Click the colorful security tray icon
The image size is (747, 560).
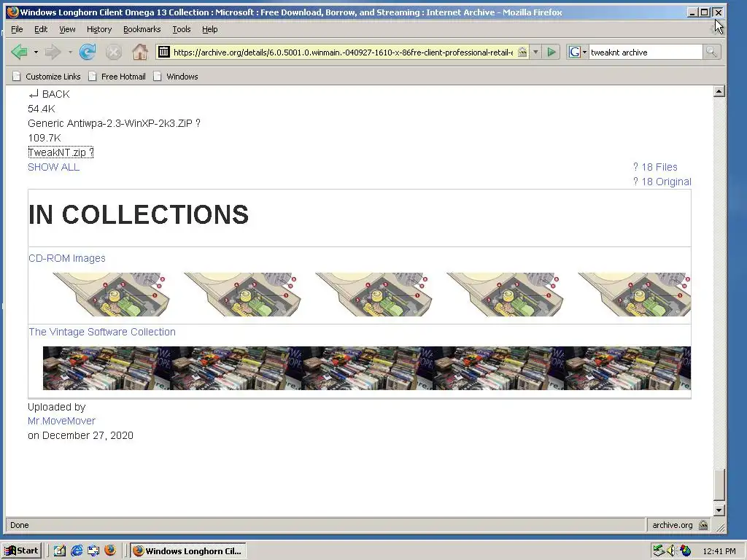pos(685,551)
